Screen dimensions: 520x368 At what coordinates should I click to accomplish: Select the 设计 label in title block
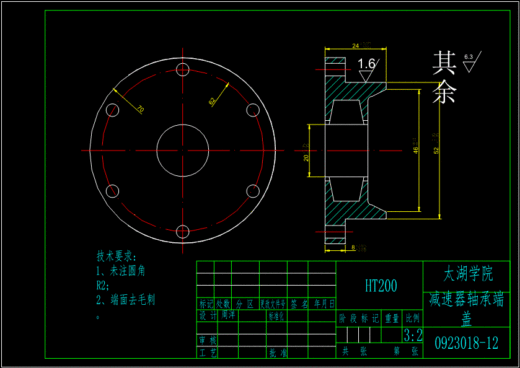pyautogui.click(x=207, y=315)
